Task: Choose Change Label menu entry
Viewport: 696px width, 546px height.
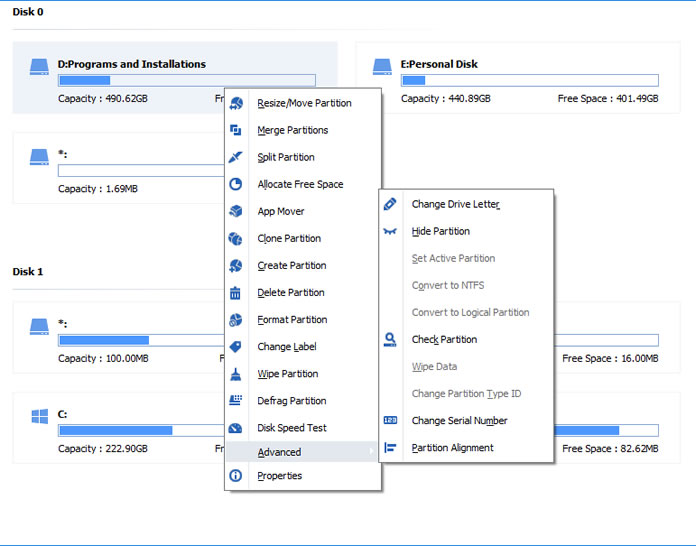Action: tap(304, 347)
